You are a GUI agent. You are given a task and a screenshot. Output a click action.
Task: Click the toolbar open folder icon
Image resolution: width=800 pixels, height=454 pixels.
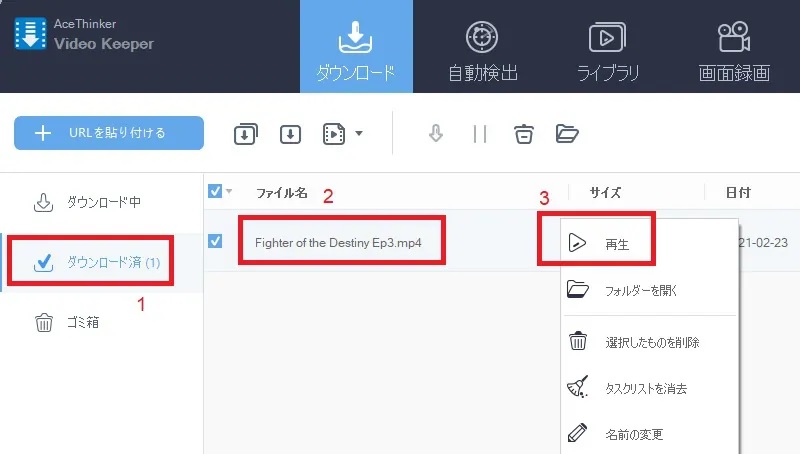[567, 134]
